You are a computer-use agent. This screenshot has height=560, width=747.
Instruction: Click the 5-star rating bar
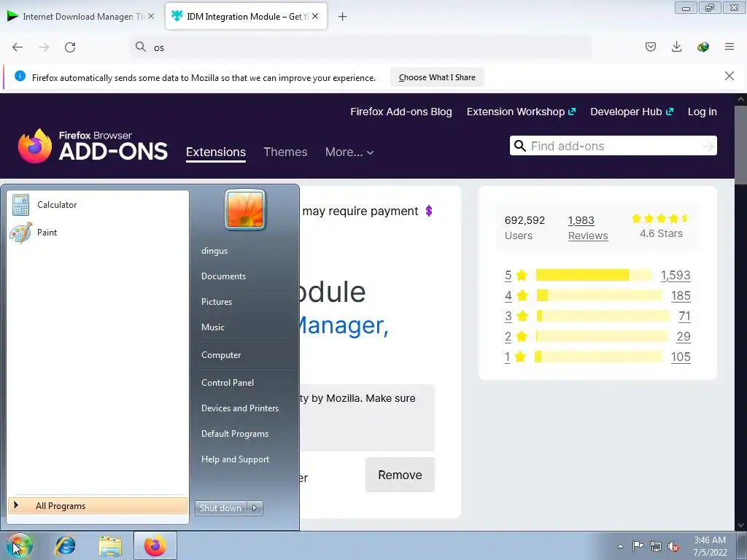[x=594, y=275]
